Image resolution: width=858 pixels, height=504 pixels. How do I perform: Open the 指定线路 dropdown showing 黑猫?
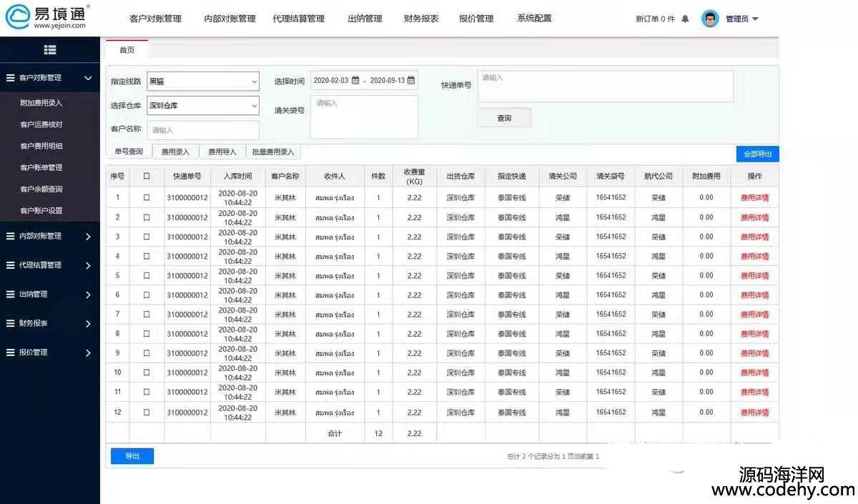[x=203, y=81]
